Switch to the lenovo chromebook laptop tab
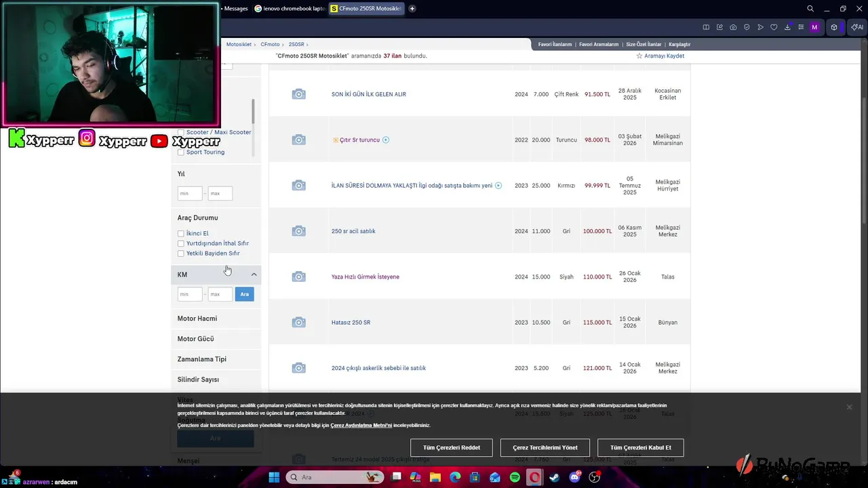Image resolution: width=868 pixels, height=488 pixels. 290,9
